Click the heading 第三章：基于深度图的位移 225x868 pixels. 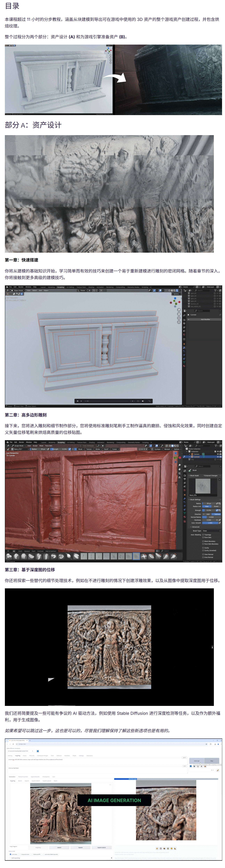(x=30, y=570)
